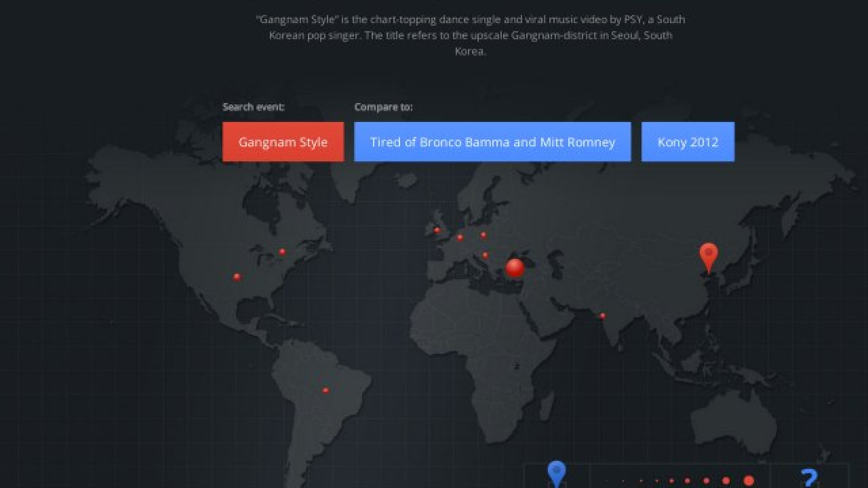Select the red dot in Brazil
The image size is (868, 488).
click(x=325, y=390)
